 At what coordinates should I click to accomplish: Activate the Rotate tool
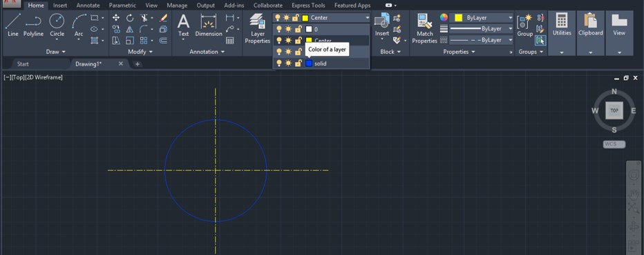(x=130, y=18)
